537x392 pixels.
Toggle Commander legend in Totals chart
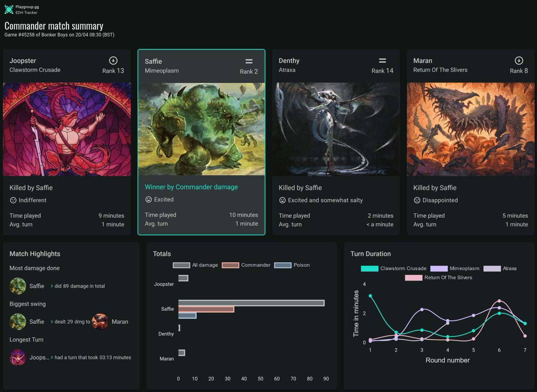point(246,265)
